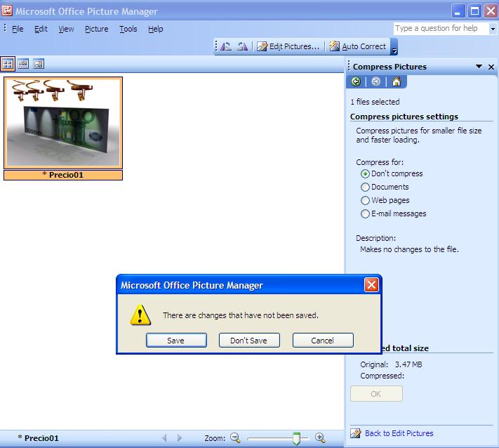Go back in Compress Pictures pane
499x448 pixels.
tap(356, 82)
